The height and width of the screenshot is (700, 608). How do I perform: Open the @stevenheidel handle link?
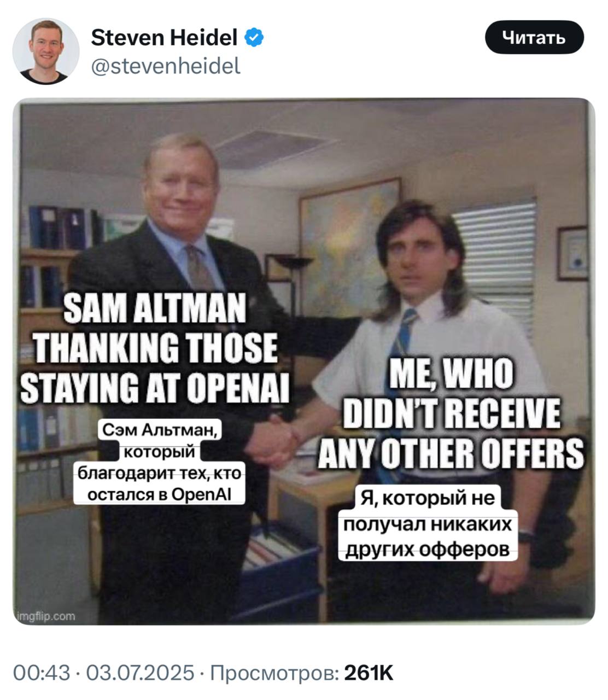tap(166, 66)
